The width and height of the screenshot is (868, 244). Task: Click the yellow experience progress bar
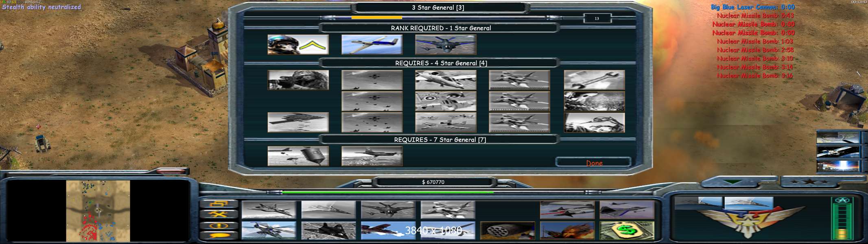coord(376,17)
